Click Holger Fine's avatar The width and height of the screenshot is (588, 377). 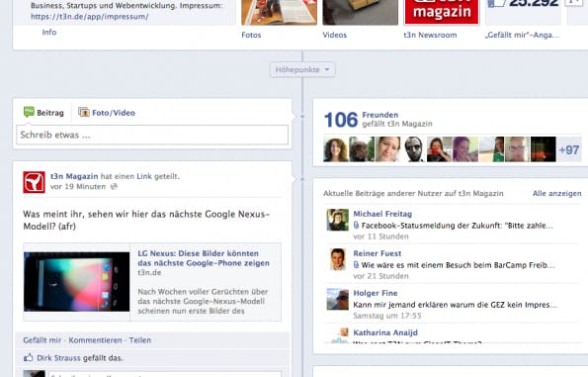tap(338, 299)
